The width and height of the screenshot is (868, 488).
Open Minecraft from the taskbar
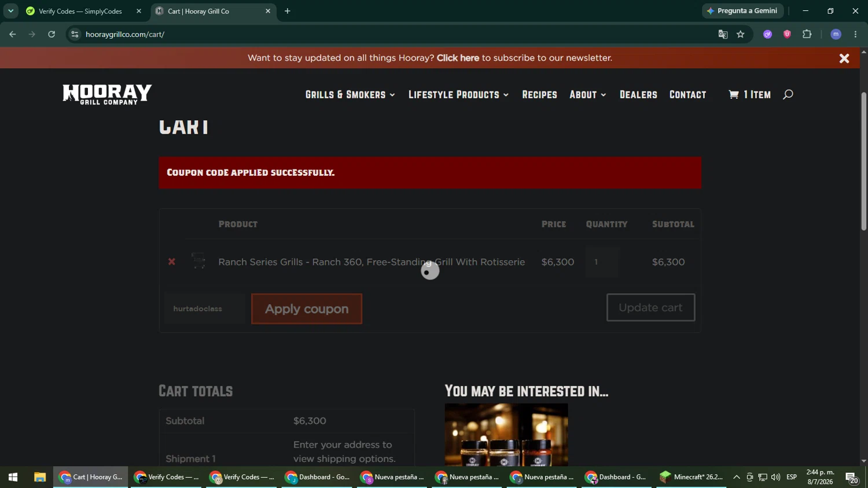point(692,477)
